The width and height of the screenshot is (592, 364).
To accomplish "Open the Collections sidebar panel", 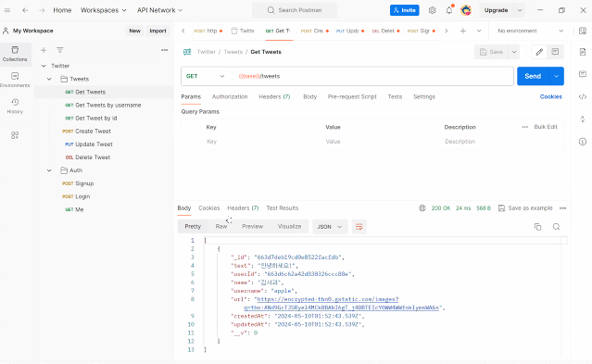I will (x=15, y=54).
